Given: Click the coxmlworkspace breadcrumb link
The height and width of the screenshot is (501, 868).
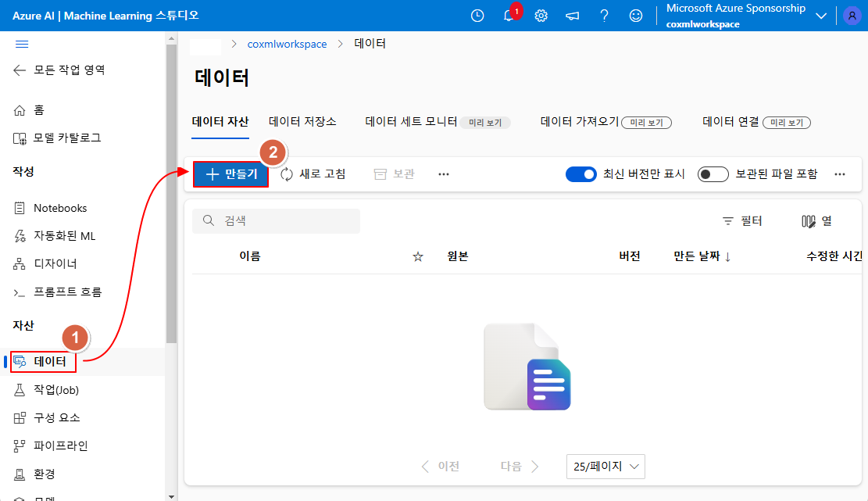Looking at the screenshot, I should tap(287, 45).
